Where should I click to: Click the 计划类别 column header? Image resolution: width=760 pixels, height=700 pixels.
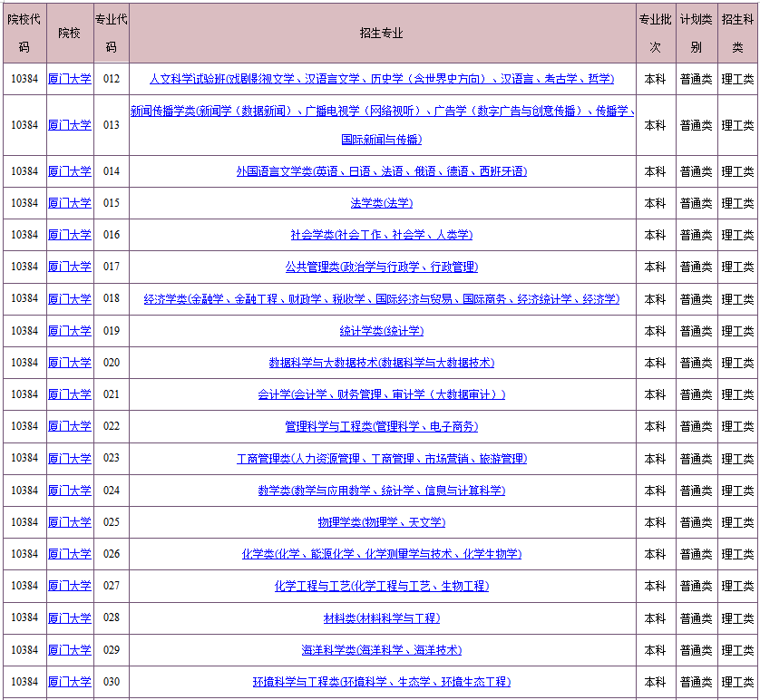tap(697, 33)
